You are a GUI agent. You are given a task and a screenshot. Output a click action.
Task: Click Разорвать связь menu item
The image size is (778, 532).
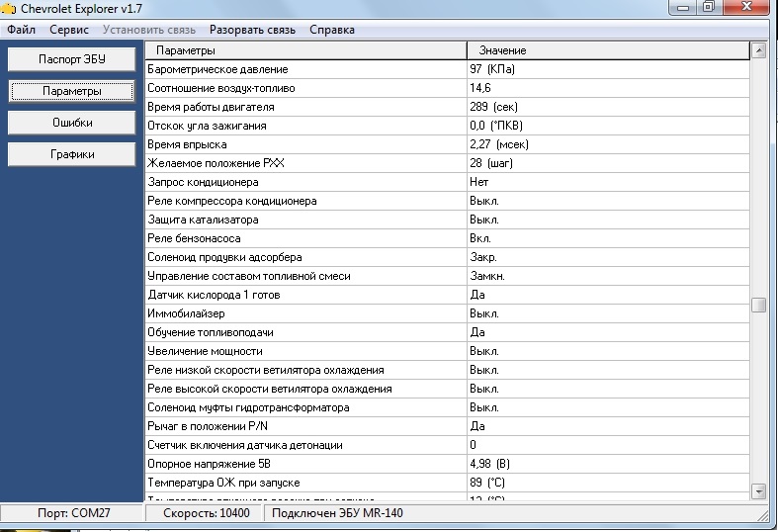tap(252, 30)
